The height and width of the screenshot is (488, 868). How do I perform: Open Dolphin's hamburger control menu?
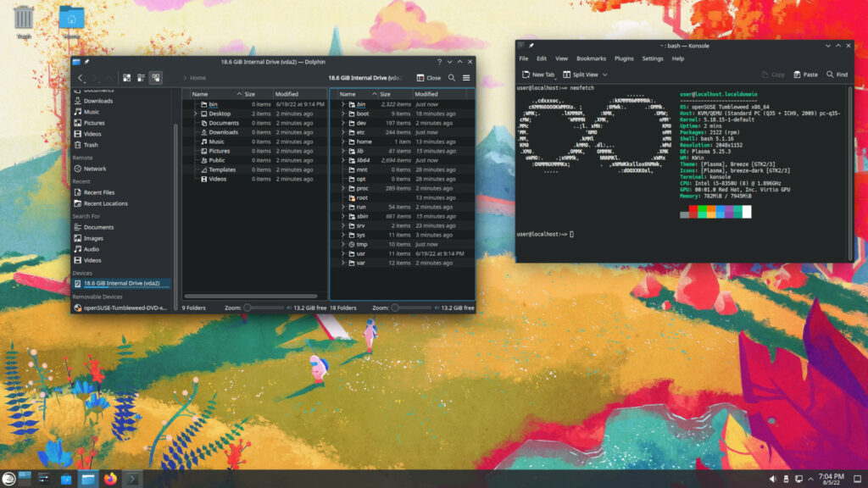tap(466, 77)
